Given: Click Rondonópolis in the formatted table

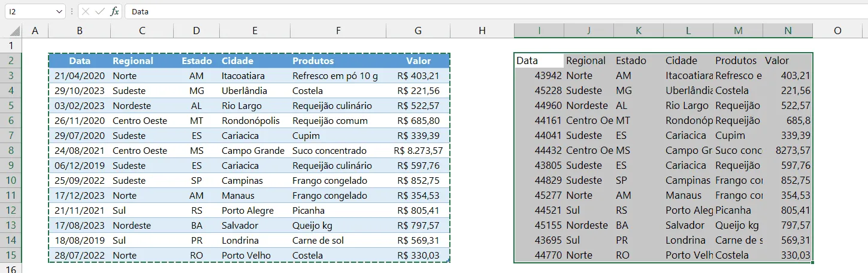Looking at the screenshot, I should 255,120.
